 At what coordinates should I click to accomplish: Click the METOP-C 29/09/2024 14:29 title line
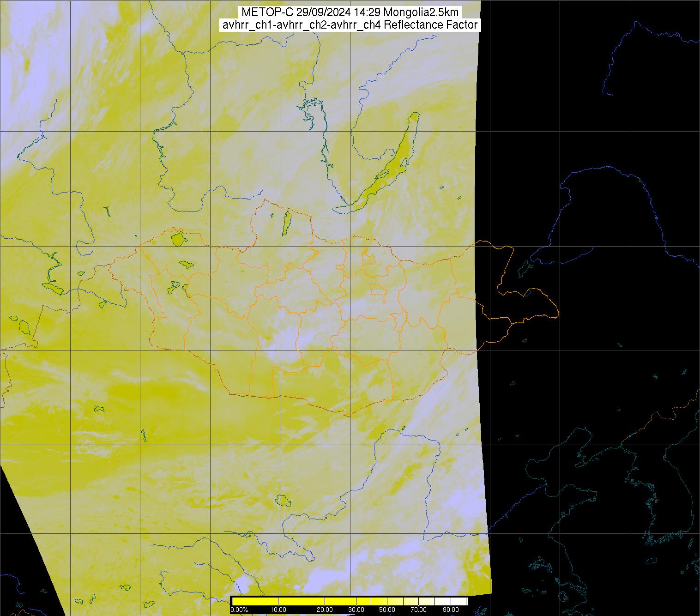(350, 12)
